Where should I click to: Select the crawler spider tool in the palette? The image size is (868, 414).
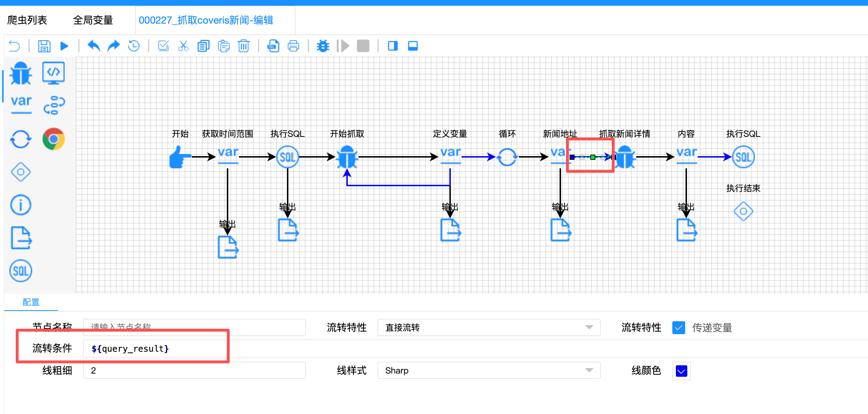pyautogui.click(x=20, y=73)
